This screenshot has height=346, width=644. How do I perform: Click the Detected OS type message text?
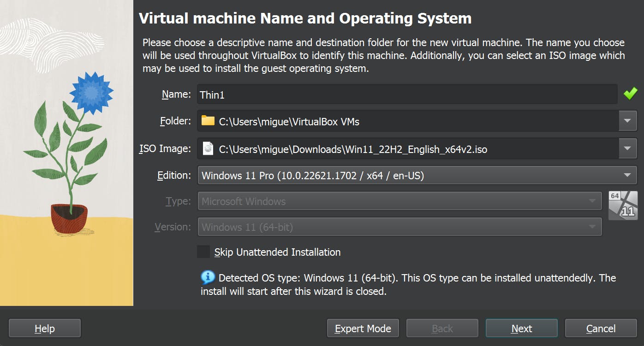coord(408,284)
